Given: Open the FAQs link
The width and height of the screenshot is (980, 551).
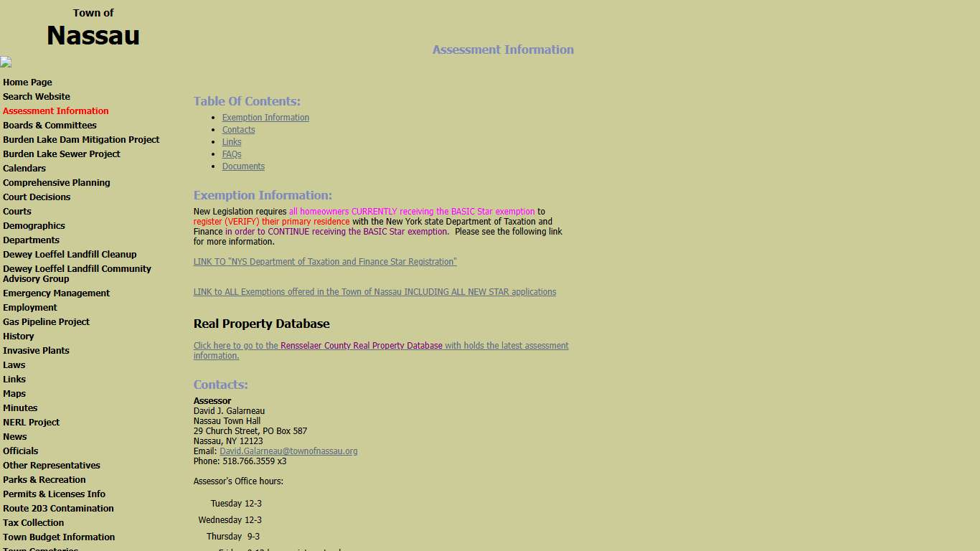Looking at the screenshot, I should click(x=232, y=154).
